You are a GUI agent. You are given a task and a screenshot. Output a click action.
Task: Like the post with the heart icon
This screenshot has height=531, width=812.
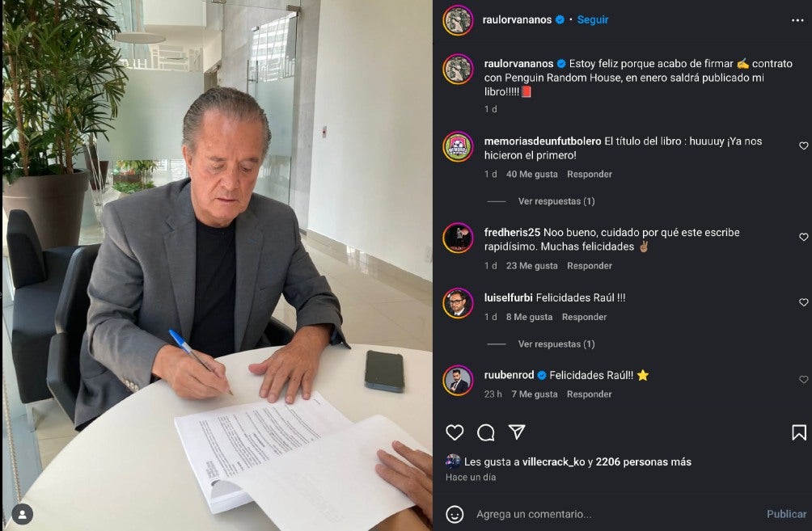pyautogui.click(x=455, y=432)
